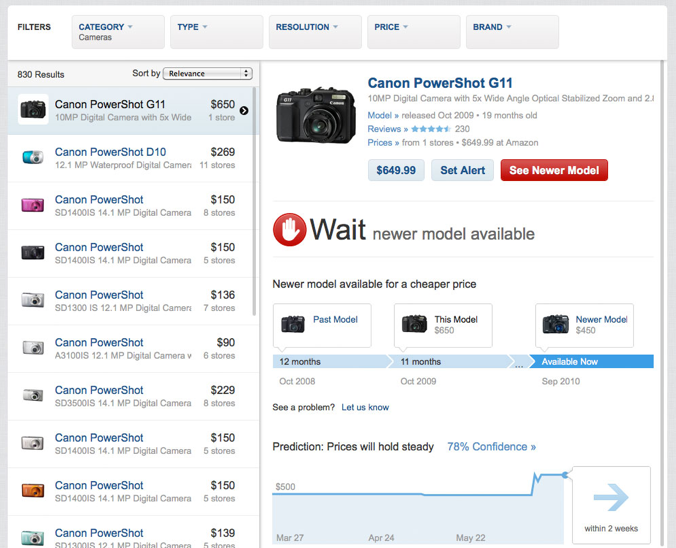This screenshot has width=676, height=548.
Task: Click the red See Newer Model button
Action: click(x=554, y=170)
